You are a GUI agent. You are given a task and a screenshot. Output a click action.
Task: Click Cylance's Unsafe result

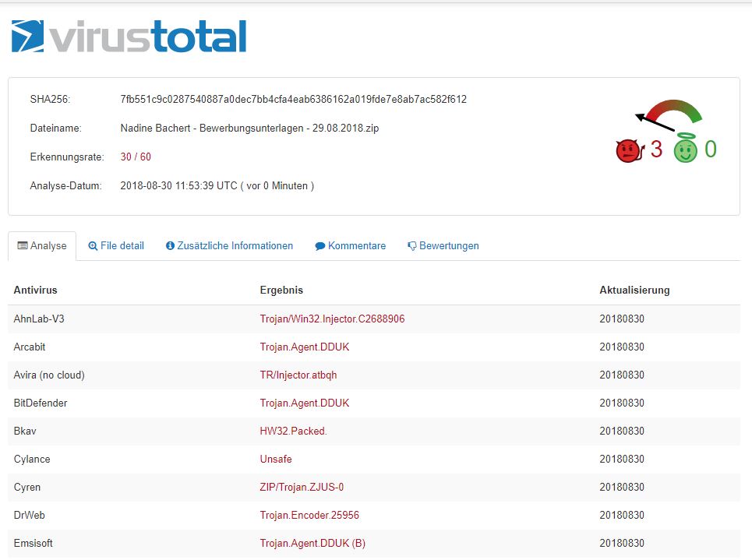click(276, 459)
